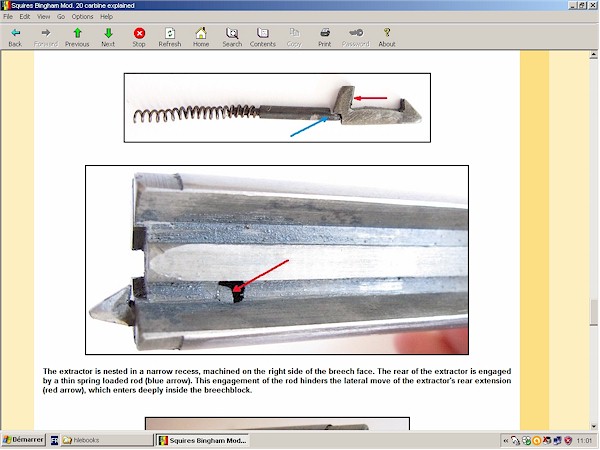The image size is (600, 450).
Task: Return to the Home page
Action: [201, 37]
